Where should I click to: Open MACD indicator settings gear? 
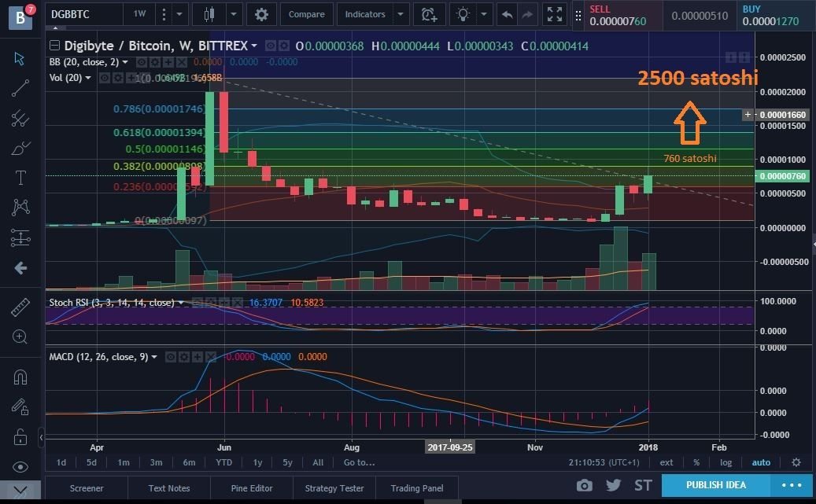pyautogui.click(x=183, y=357)
